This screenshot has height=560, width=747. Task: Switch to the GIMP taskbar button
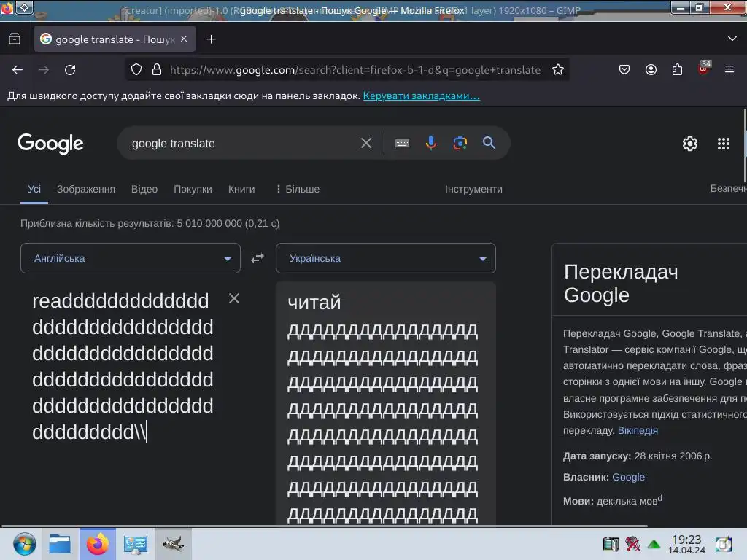coord(174,544)
